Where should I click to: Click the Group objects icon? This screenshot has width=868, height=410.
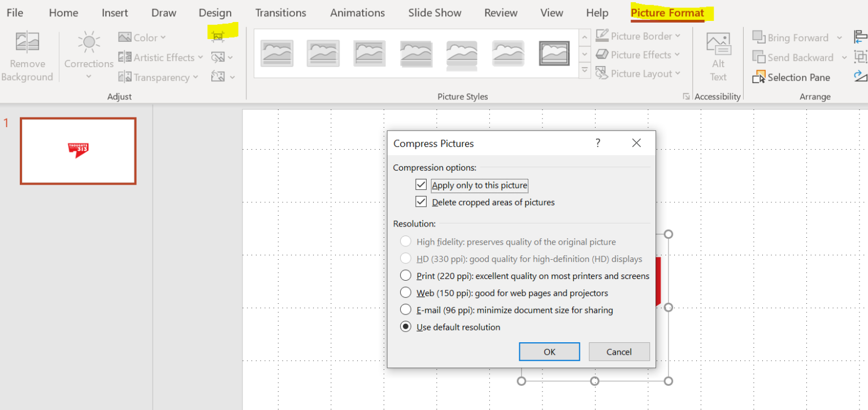[x=861, y=57]
